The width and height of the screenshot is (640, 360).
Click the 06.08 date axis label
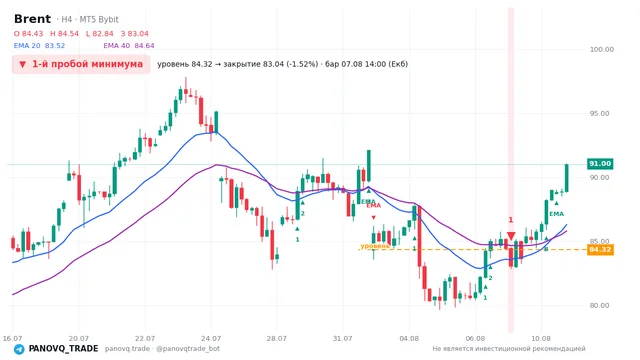475,338
